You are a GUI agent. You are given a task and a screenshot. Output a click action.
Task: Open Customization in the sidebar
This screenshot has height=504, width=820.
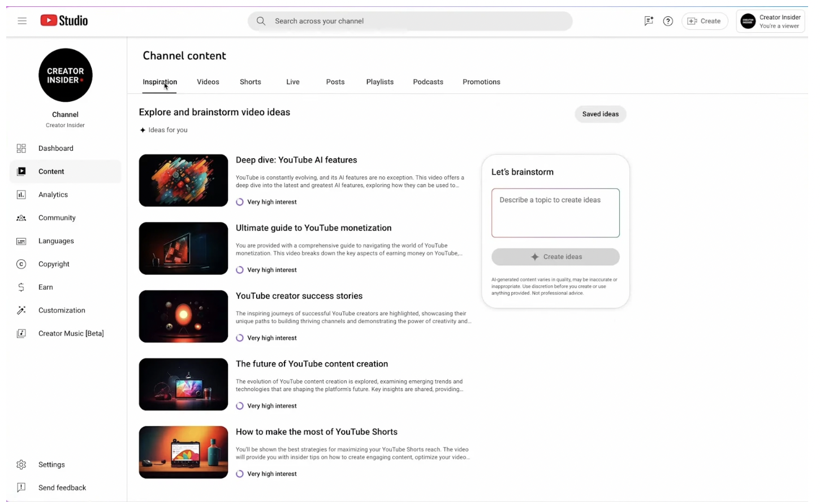point(66,310)
